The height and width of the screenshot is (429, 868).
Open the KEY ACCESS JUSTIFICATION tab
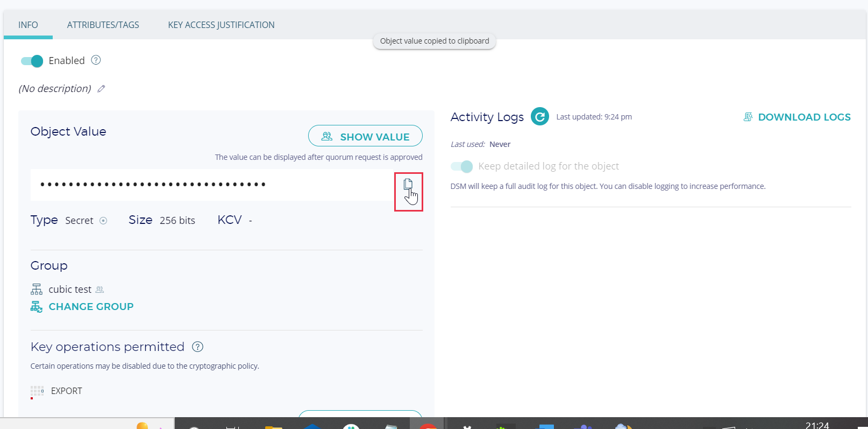tap(221, 25)
